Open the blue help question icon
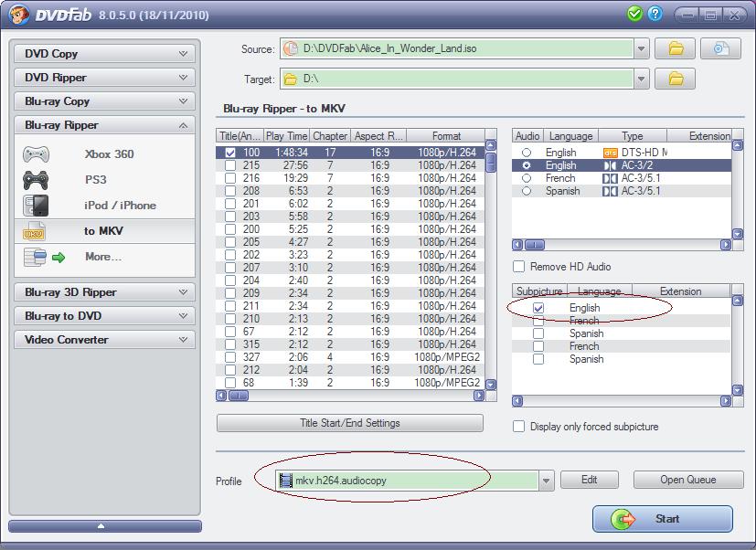Viewport: 756px width, 550px height. tap(655, 14)
